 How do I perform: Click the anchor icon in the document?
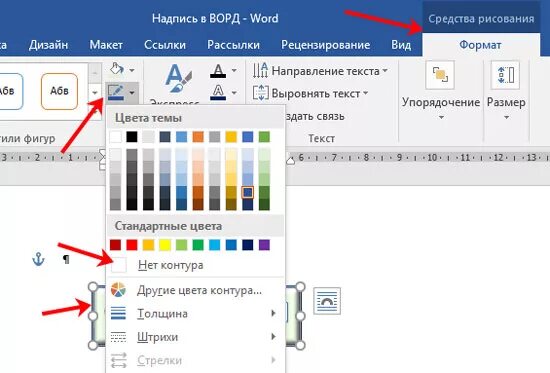[38, 259]
